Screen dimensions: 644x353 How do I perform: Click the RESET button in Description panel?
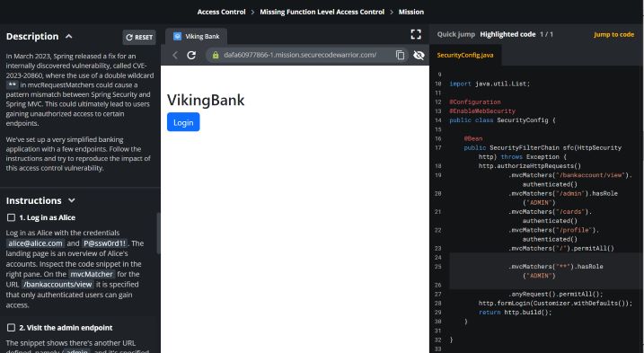point(139,38)
